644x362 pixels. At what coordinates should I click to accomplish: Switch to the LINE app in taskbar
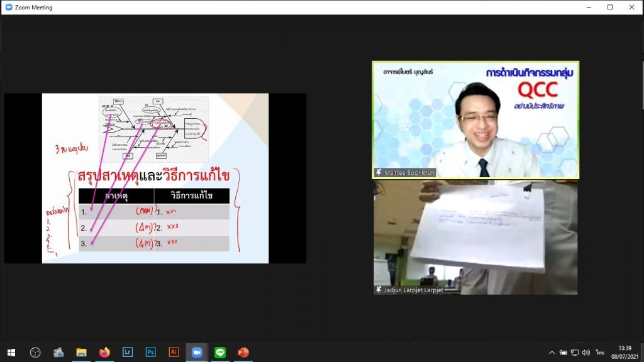[219, 353]
